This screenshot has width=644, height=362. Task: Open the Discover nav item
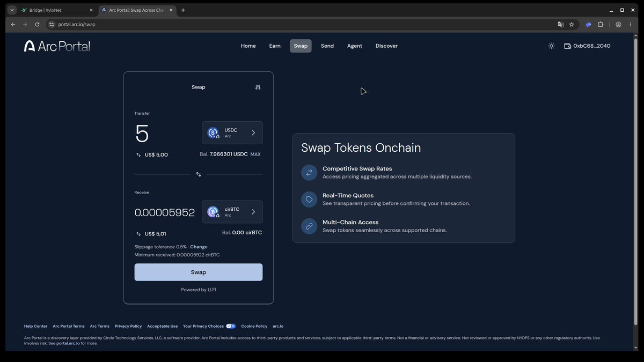386,46
